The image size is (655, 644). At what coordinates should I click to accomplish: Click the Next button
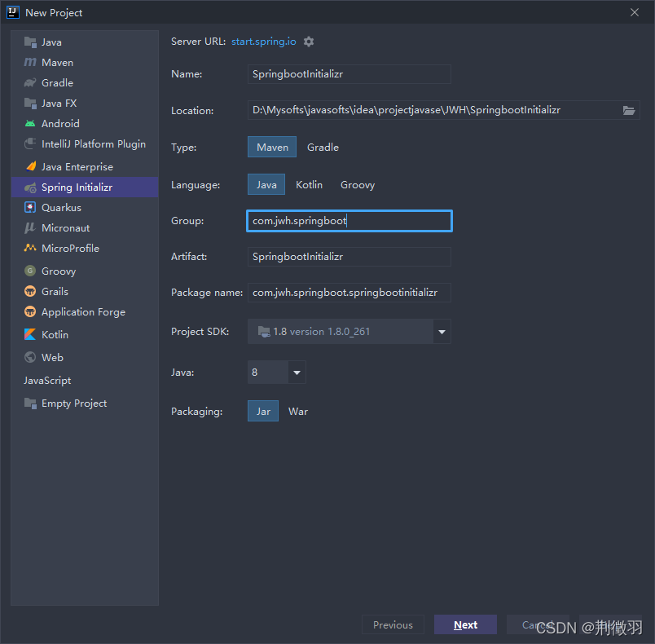point(465,625)
